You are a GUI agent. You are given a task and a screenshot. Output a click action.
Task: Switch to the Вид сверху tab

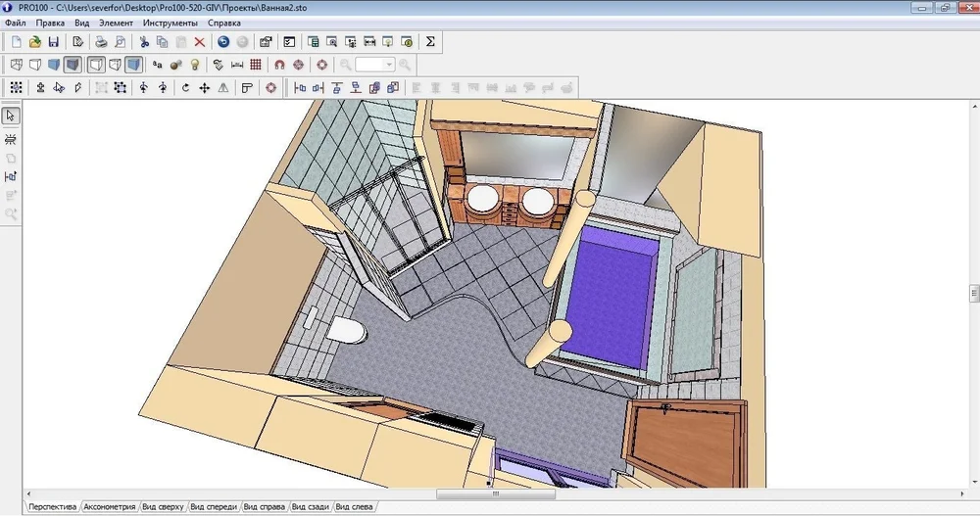tap(163, 507)
